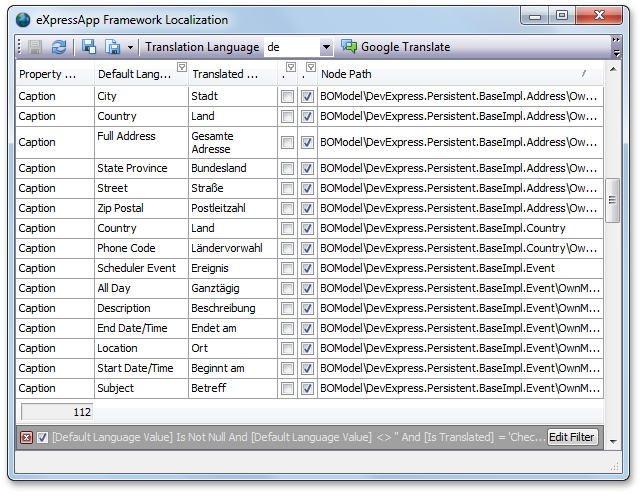Screen dimensions: 643x496
Task: Click the globe application icon in title bar
Action: pyautogui.click(x=23, y=20)
